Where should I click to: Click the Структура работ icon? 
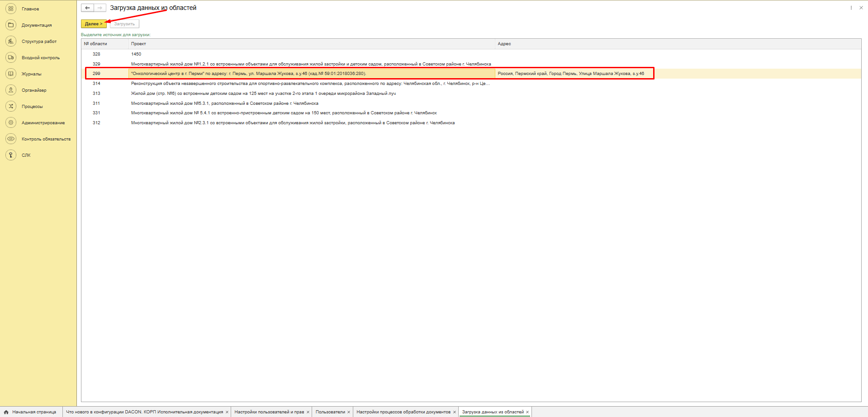[11, 41]
